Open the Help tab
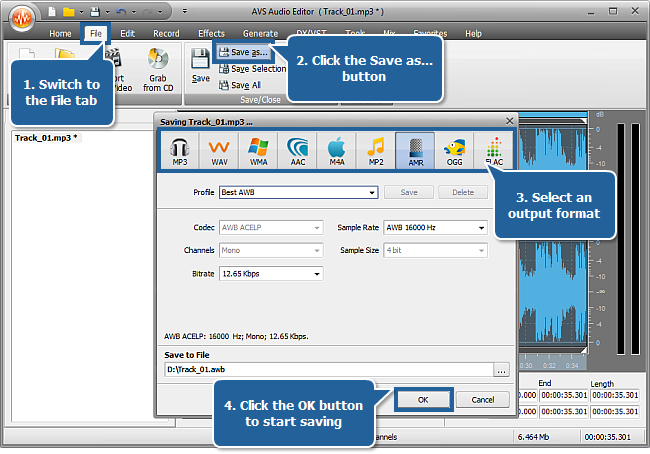650x454 pixels. pos(473,34)
